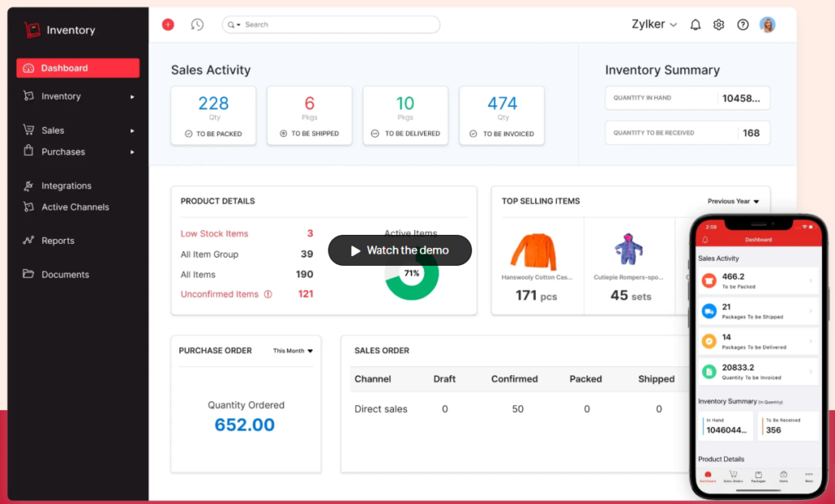The height and width of the screenshot is (504, 835).
Task: Open the notifications bell icon
Action: click(x=696, y=24)
